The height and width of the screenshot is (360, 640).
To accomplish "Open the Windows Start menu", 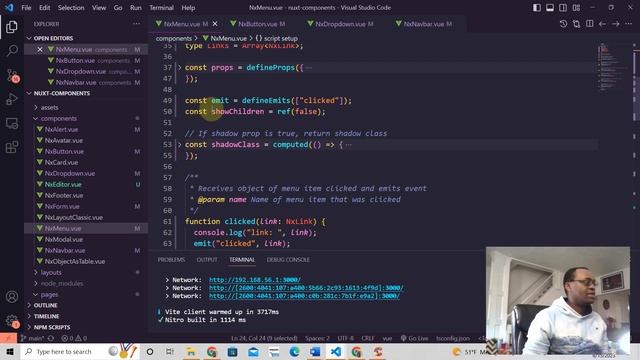I will pyautogui.click(x=10, y=351).
